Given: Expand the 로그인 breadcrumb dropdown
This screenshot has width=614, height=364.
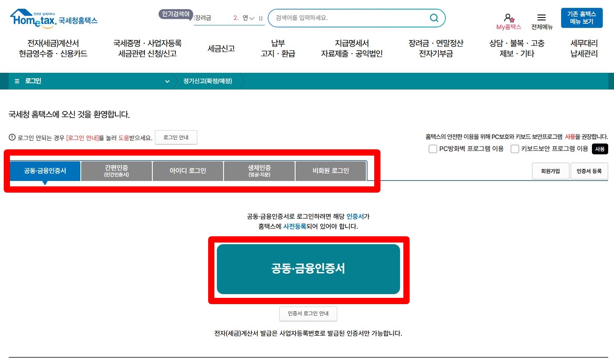Looking at the screenshot, I should (167, 81).
